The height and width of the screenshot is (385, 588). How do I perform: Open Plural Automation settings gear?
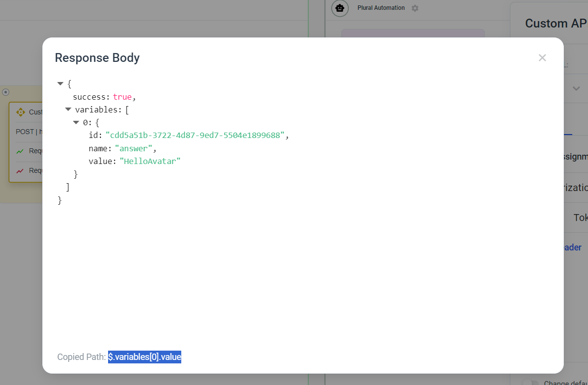415,8
